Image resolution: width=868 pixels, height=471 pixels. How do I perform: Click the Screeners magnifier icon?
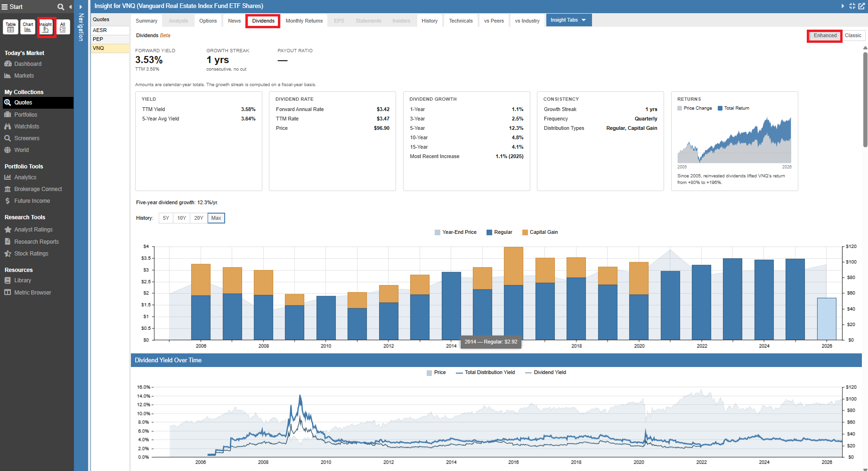(8, 138)
